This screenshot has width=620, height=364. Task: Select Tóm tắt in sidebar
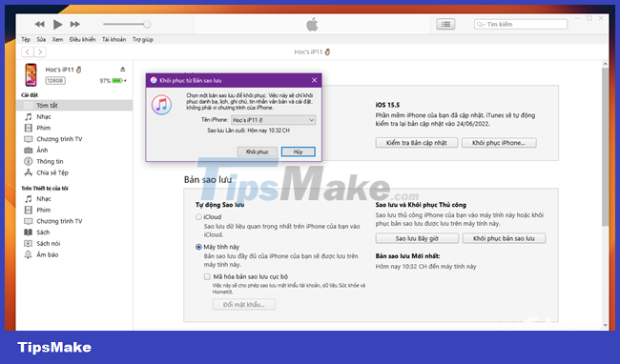tap(74, 106)
